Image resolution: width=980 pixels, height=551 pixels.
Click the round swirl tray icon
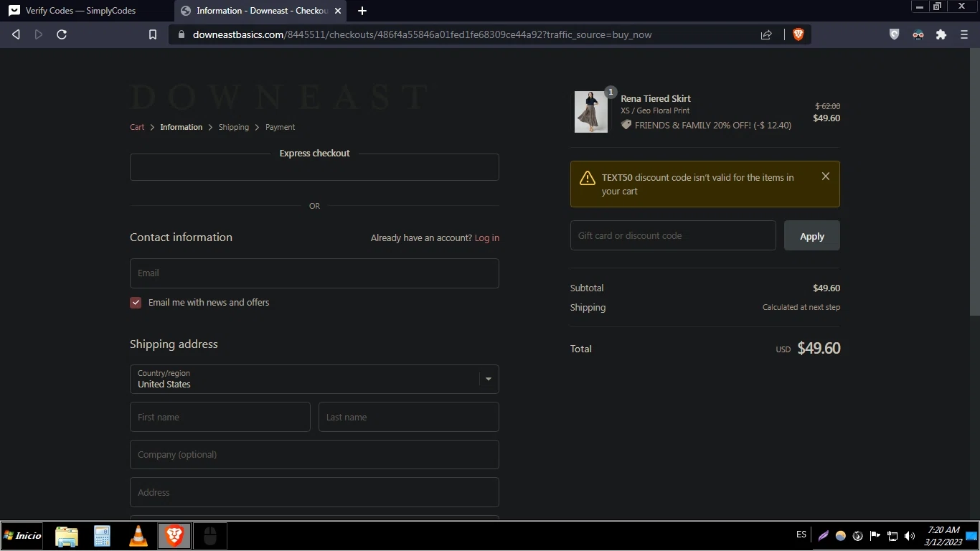click(858, 536)
